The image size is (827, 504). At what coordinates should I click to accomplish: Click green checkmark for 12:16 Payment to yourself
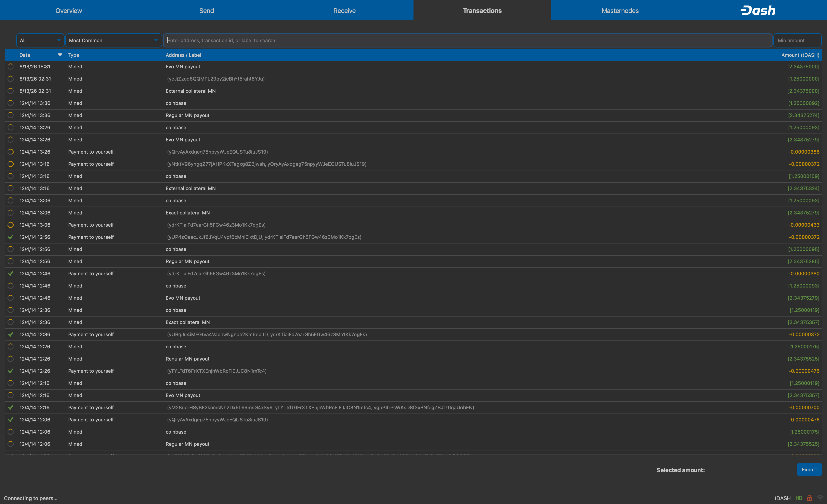coord(11,408)
